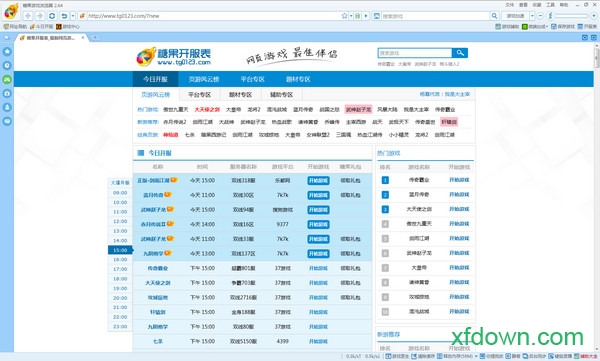This screenshot has height=361, width=600.
Task: Click the collapse sidebar icon left of tabs
Action: 7,38
